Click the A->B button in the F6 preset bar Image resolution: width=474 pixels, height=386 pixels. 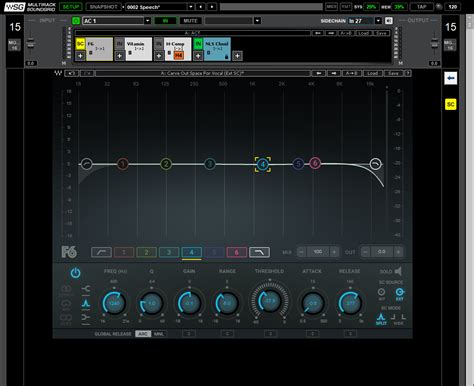pos(351,73)
